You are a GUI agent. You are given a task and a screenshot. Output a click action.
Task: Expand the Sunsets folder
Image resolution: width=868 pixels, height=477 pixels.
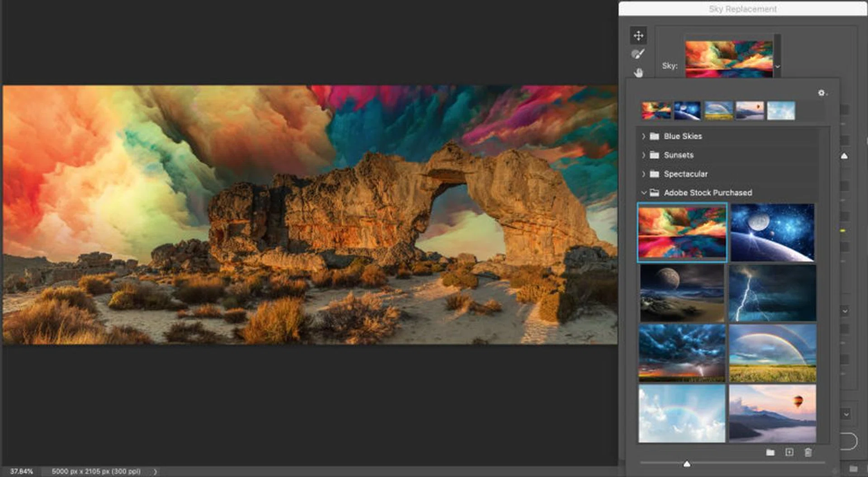643,155
